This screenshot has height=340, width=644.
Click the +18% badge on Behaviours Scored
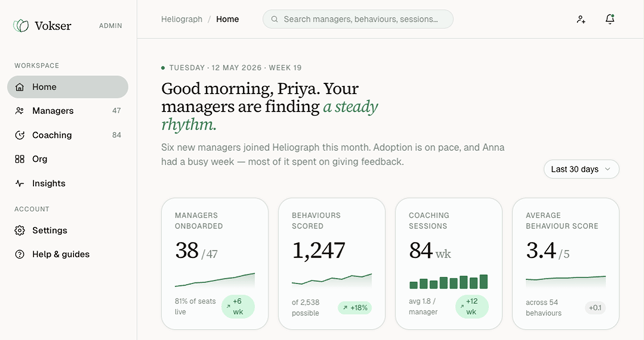click(x=354, y=308)
